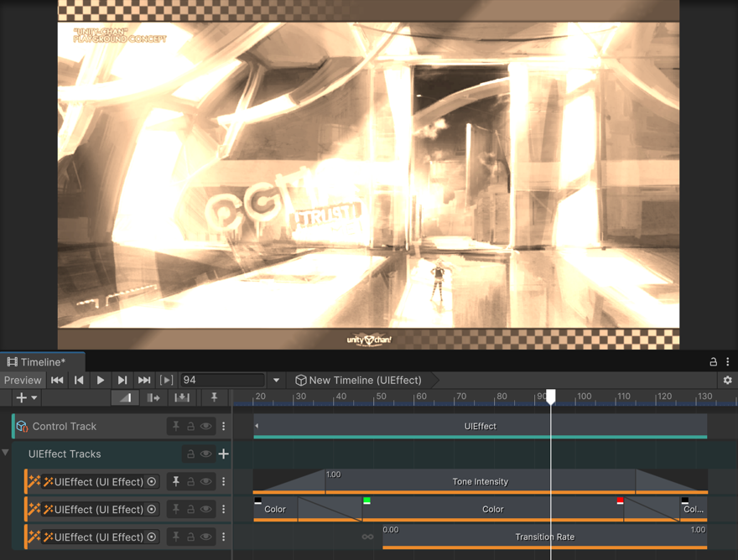The height and width of the screenshot is (560, 738).
Task: Click the New Timeline (UIEffect) breadcrumb
Action: (358, 380)
